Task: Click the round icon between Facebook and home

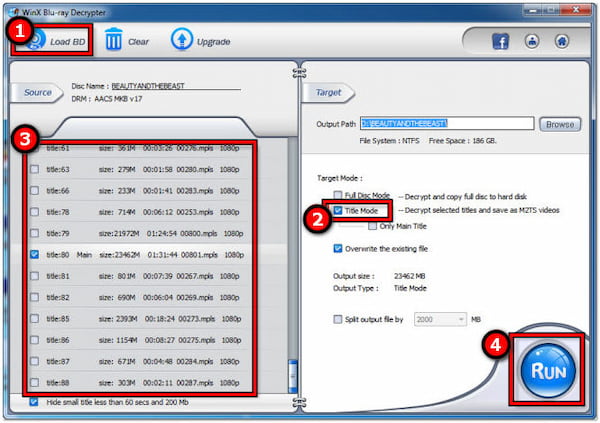Action: tap(530, 41)
